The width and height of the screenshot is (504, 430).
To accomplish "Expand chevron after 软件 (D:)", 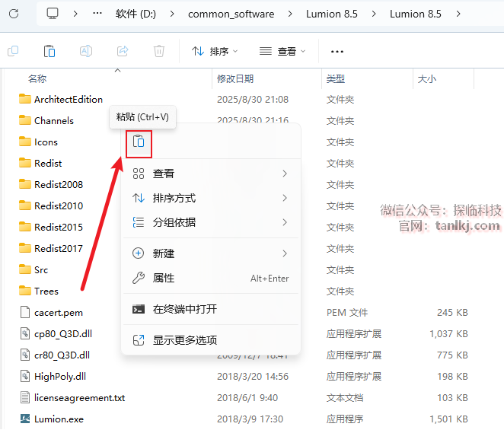I will tap(172, 14).
